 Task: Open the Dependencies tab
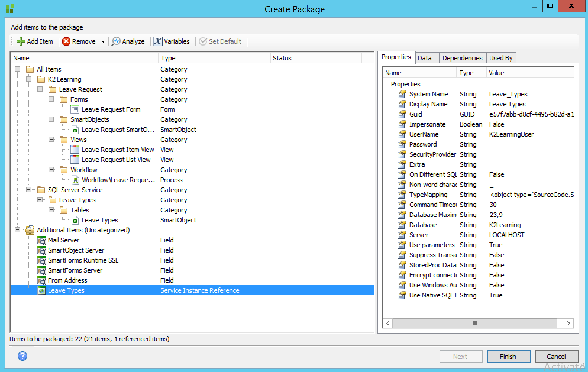[x=462, y=58]
